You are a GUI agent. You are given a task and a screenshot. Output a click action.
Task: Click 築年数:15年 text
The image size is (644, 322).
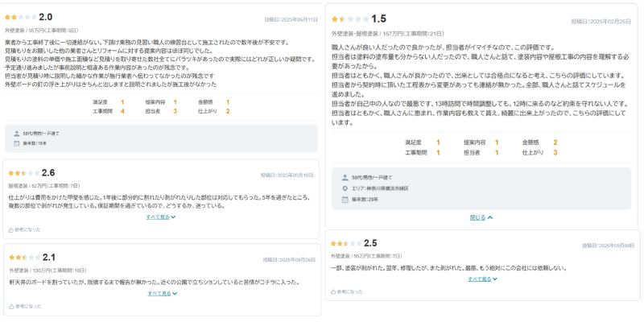point(35,144)
